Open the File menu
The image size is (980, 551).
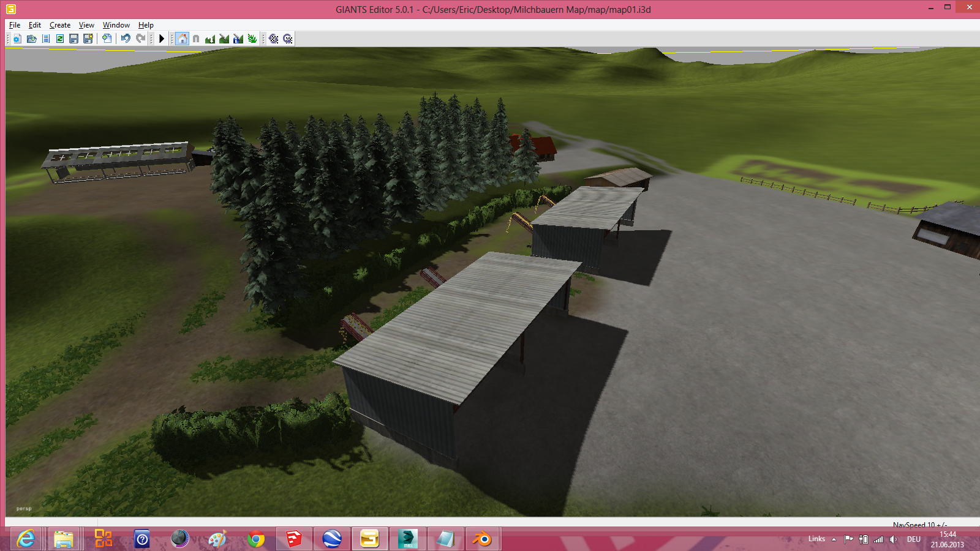pyautogui.click(x=15, y=25)
